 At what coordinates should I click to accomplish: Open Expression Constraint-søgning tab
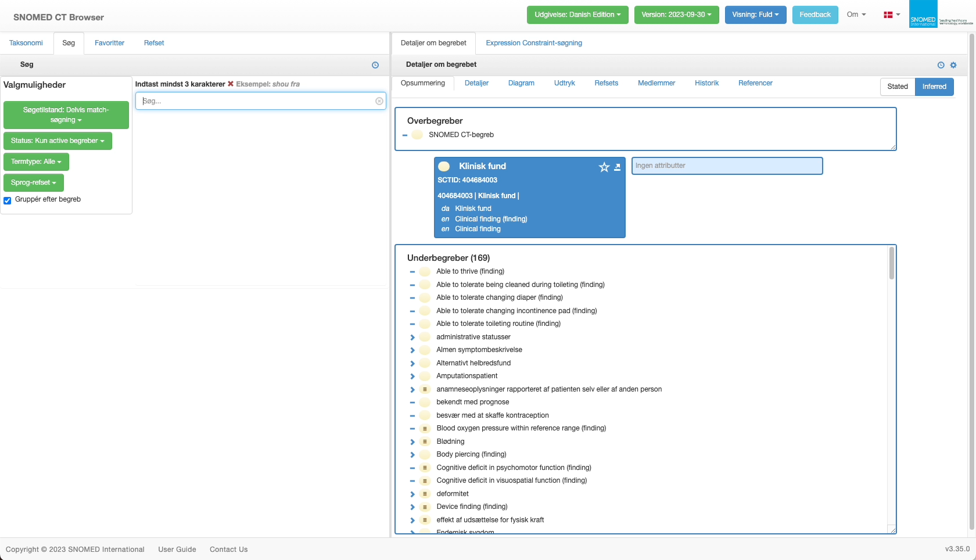point(534,43)
